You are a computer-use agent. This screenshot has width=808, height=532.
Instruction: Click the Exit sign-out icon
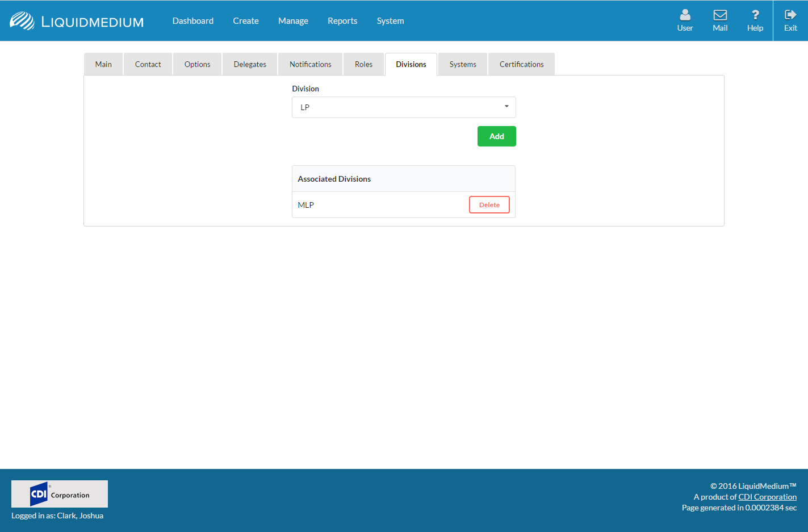790,15
